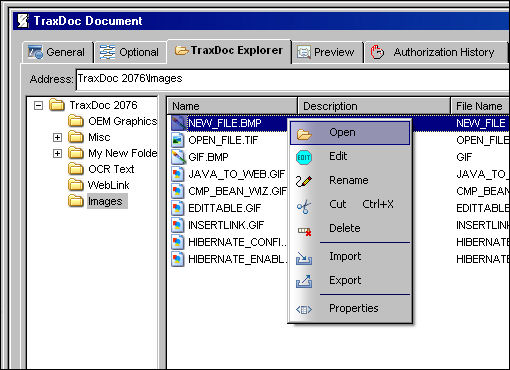This screenshot has height=370, width=510.
Task: Click the cyan Edit octagon icon
Action: [304, 157]
